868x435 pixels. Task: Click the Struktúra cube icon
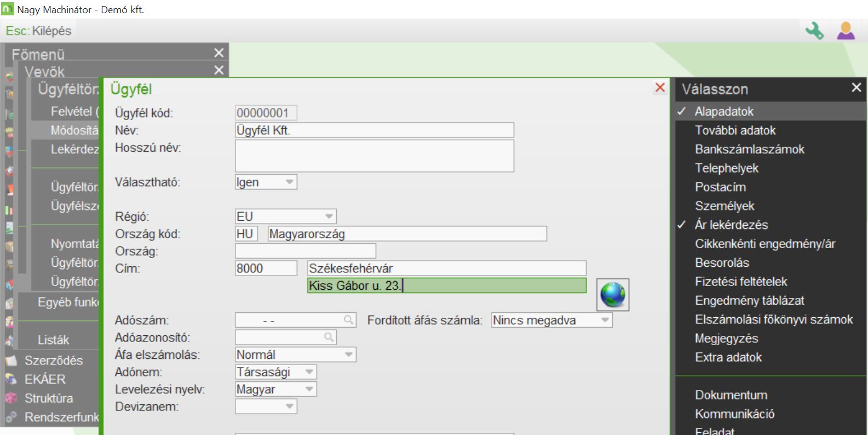coord(10,398)
